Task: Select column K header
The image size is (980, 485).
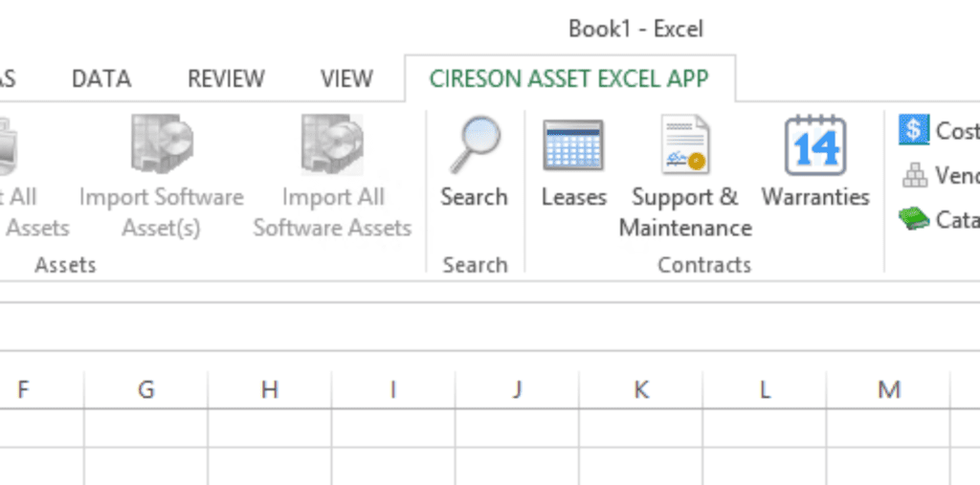Action: point(640,389)
